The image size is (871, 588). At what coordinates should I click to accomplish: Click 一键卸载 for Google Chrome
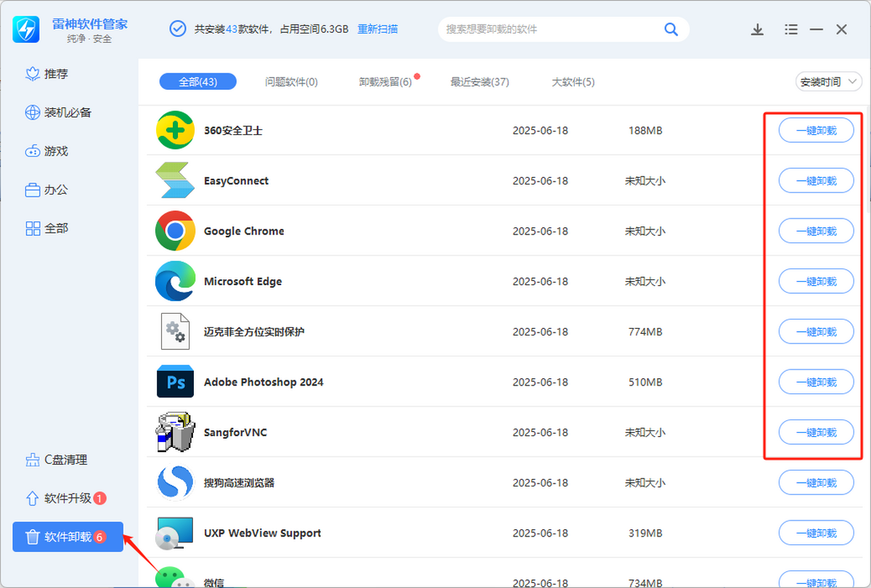click(817, 231)
